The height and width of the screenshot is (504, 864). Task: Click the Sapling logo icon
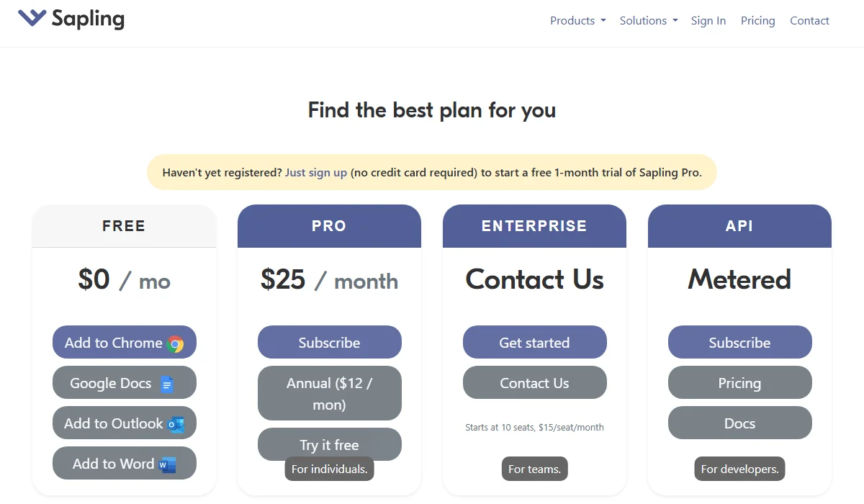click(x=30, y=19)
